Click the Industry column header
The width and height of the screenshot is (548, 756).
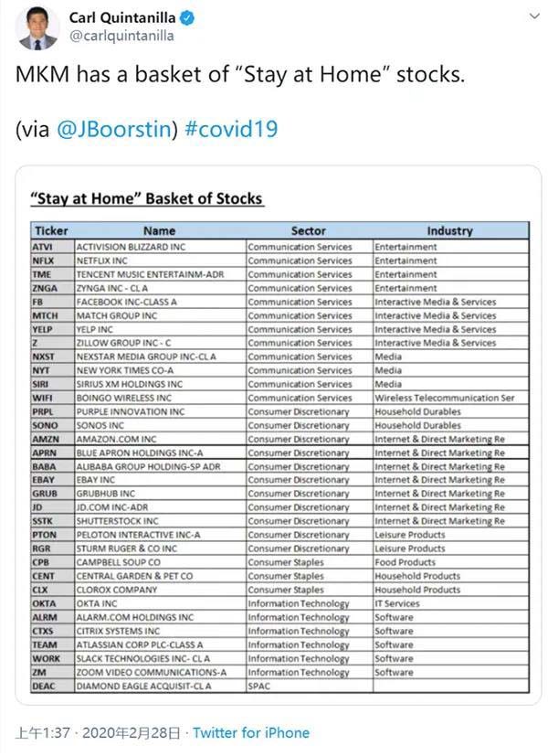[x=449, y=230]
